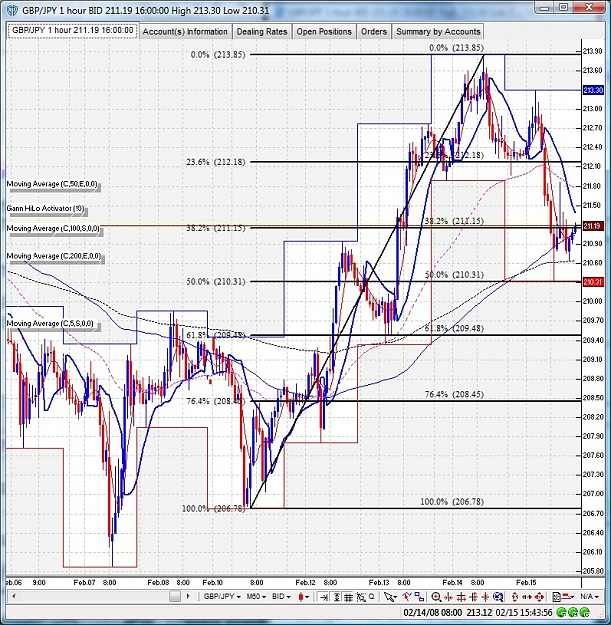Click red 210.31 low price marker

point(593,282)
